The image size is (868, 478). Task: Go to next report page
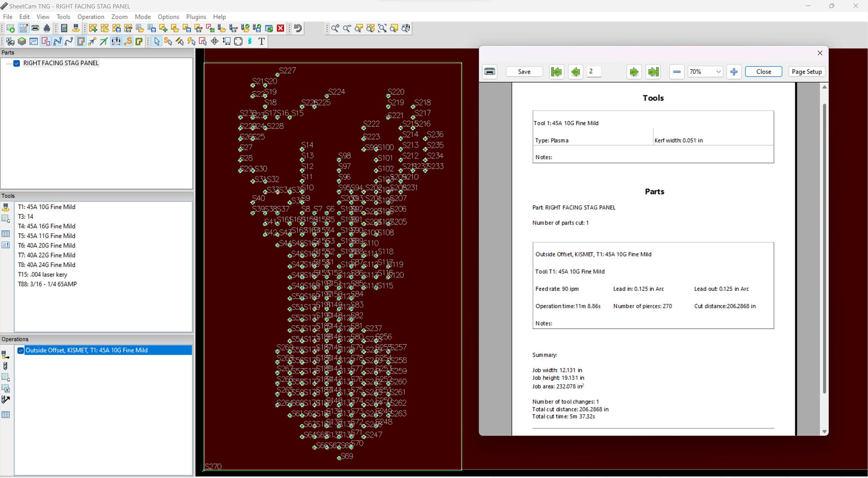634,72
